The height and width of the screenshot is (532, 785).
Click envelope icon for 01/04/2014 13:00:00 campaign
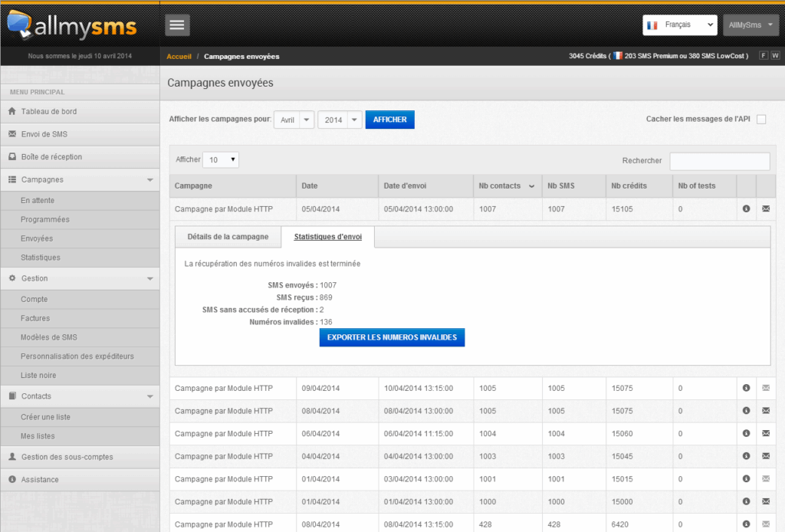[766, 501]
